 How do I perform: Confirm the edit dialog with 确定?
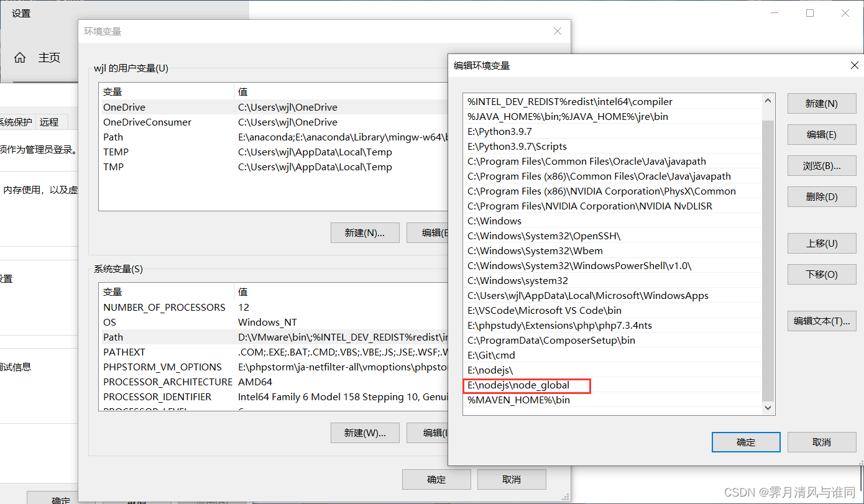(746, 442)
